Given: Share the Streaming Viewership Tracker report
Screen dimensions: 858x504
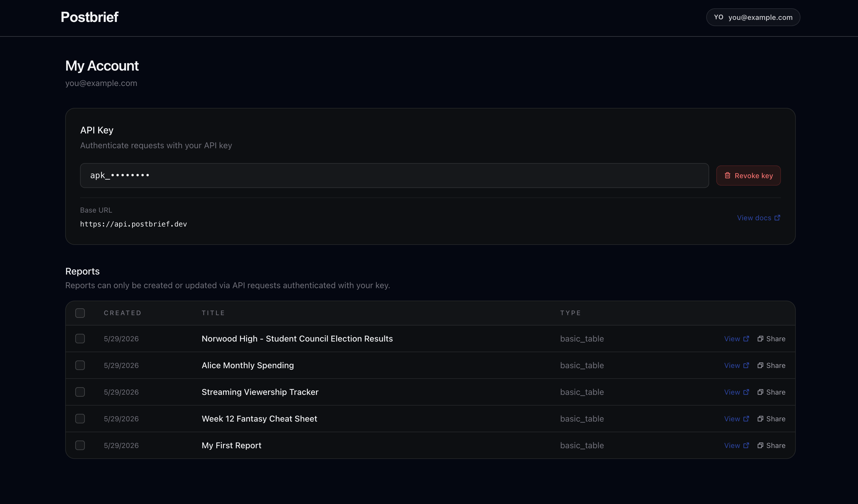Looking at the screenshot, I should click(x=771, y=392).
